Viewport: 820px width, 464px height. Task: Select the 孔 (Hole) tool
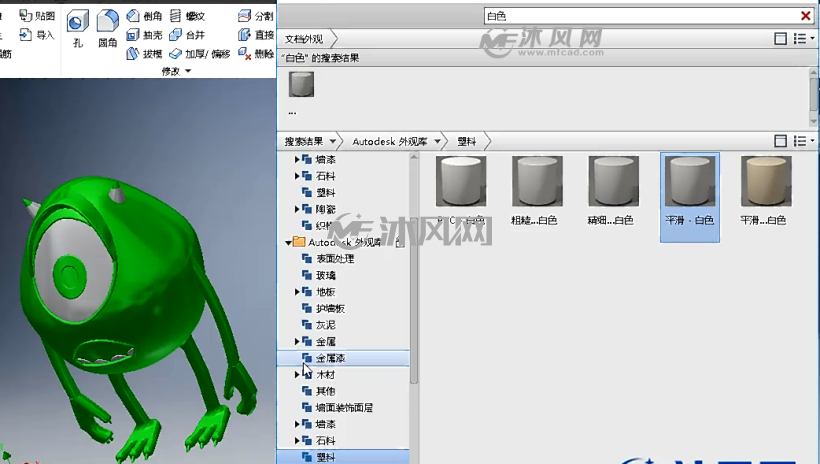(77, 30)
